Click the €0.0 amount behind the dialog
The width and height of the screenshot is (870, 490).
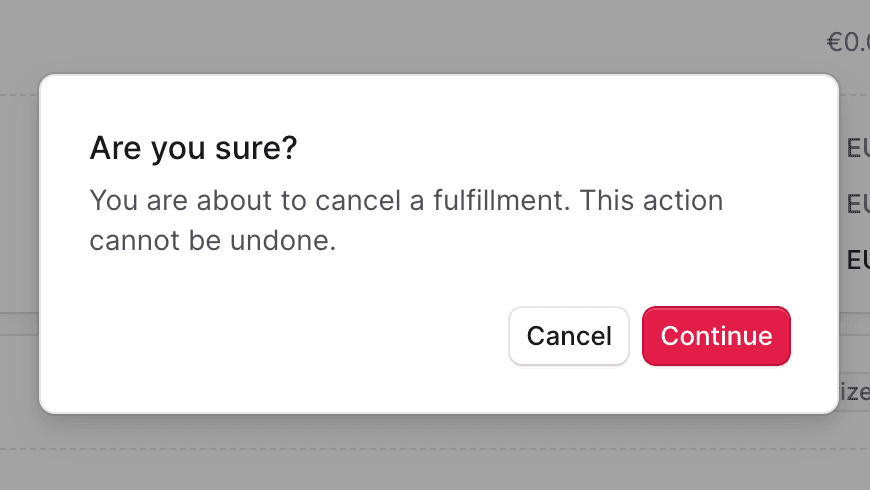tap(848, 42)
